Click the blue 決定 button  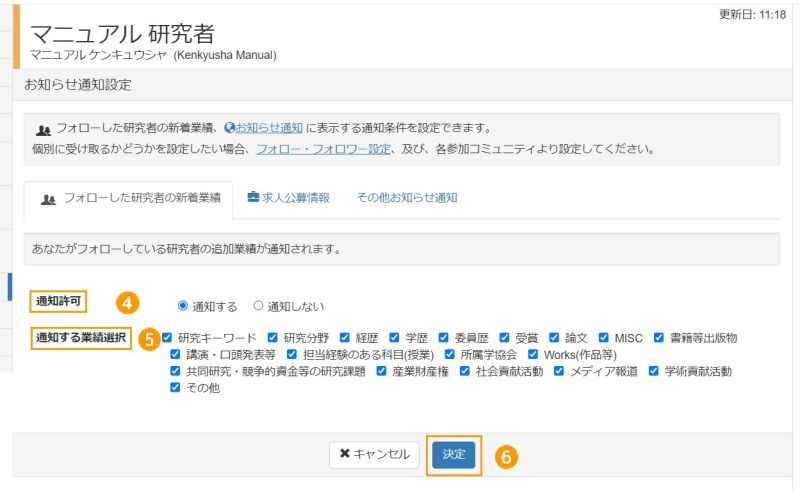pos(454,455)
